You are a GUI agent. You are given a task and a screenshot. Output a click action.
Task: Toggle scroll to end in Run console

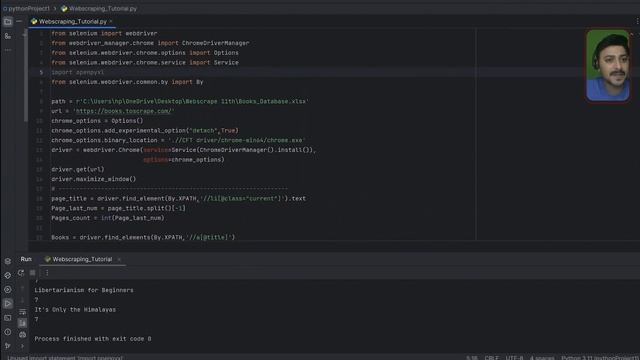click(22, 323)
